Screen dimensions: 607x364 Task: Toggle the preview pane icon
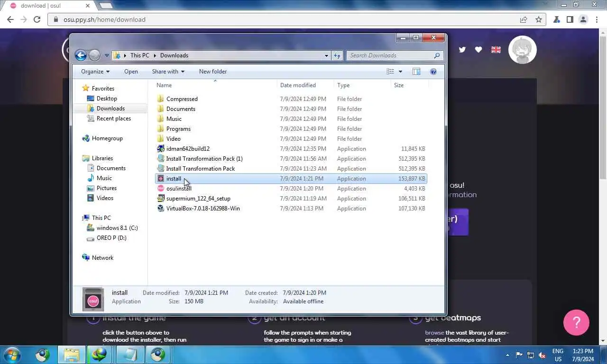416,72
